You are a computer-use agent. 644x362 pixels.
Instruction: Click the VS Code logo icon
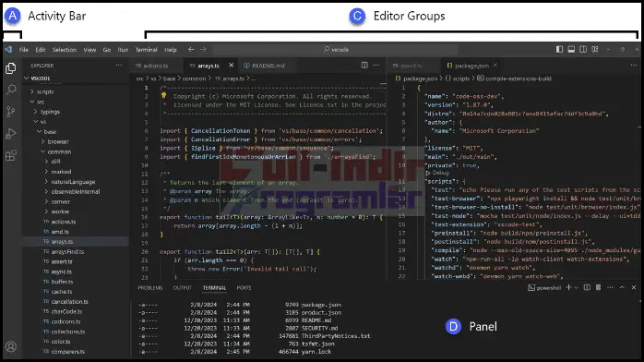(8, 49)
